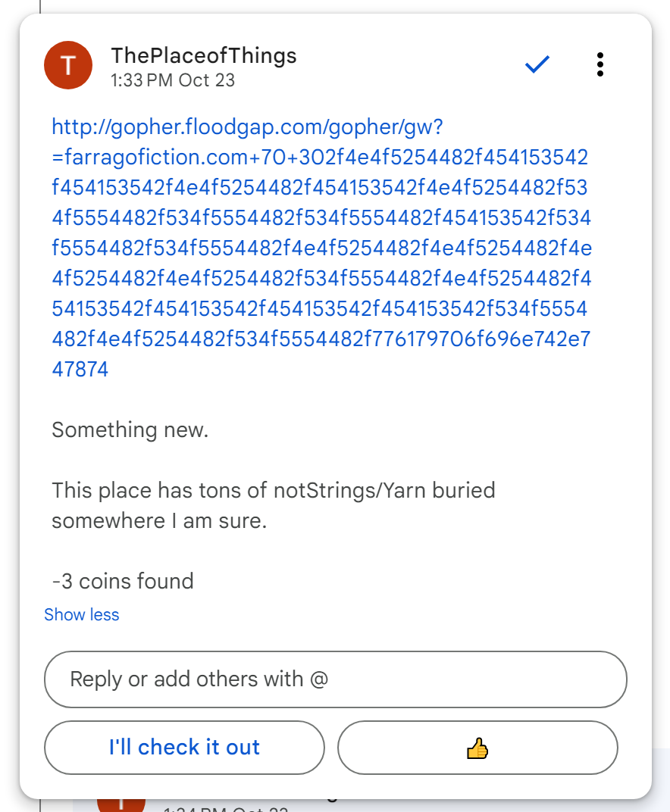
Task: Click the partially hidden avatar below the card
Action: [x=121, y=803]
